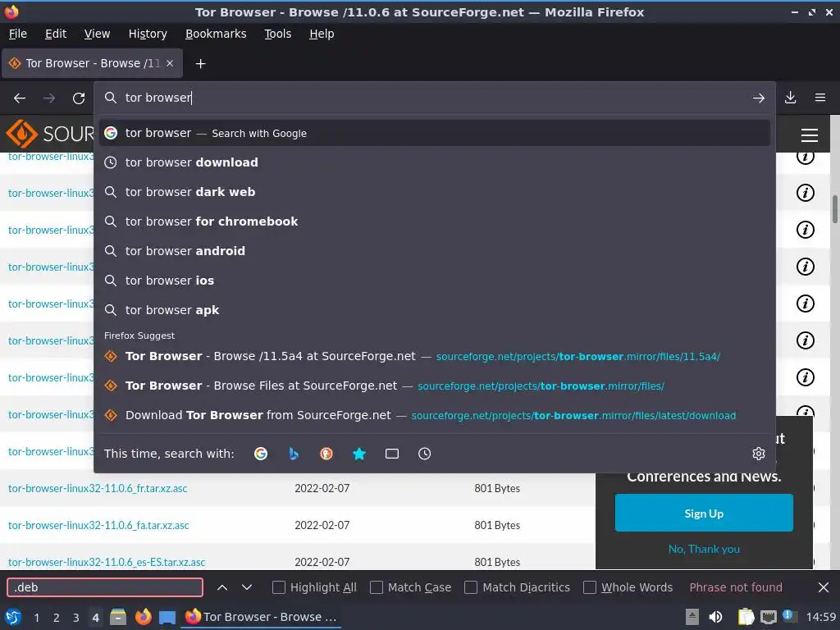Enable Highlight All checkbox
This screenshot has width=840, height=630.
tap(279, 587)
